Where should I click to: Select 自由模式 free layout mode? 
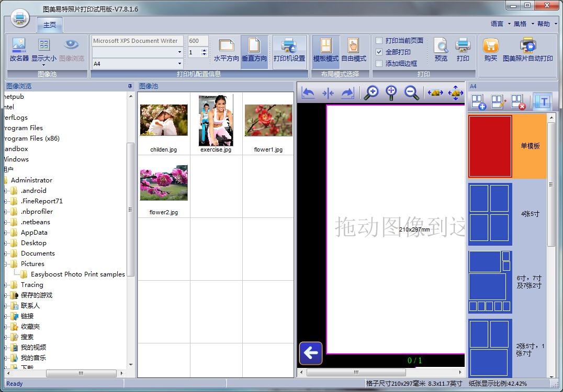(354, 51)
